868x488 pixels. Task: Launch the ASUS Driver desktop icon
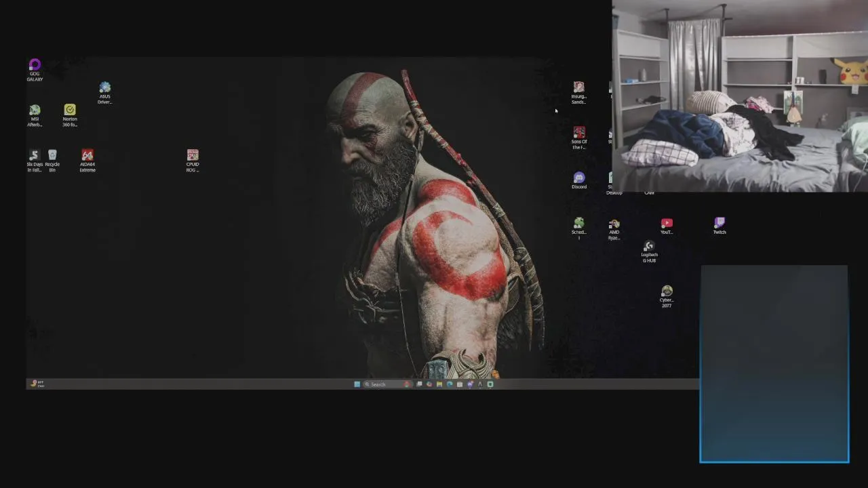104,93
